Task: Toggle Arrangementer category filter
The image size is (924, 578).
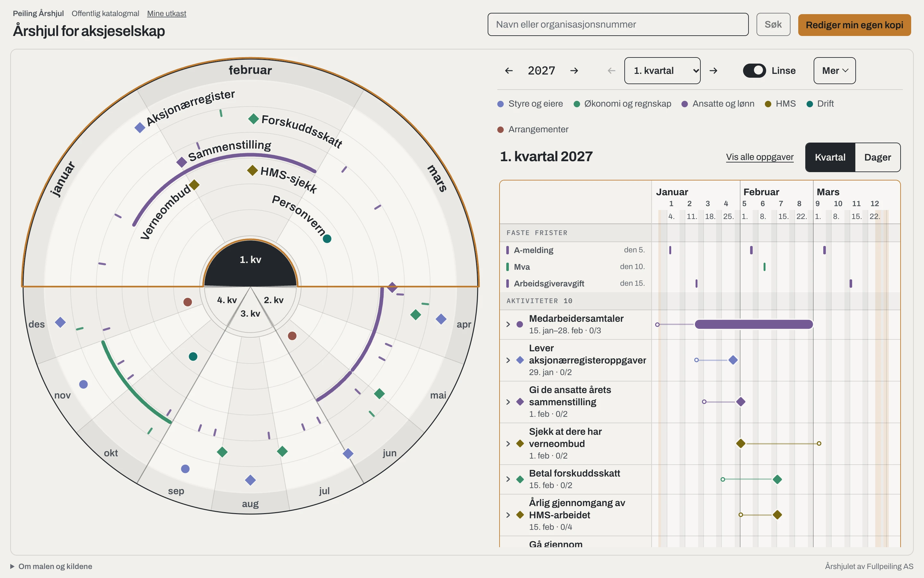Action: pos(533,130)
